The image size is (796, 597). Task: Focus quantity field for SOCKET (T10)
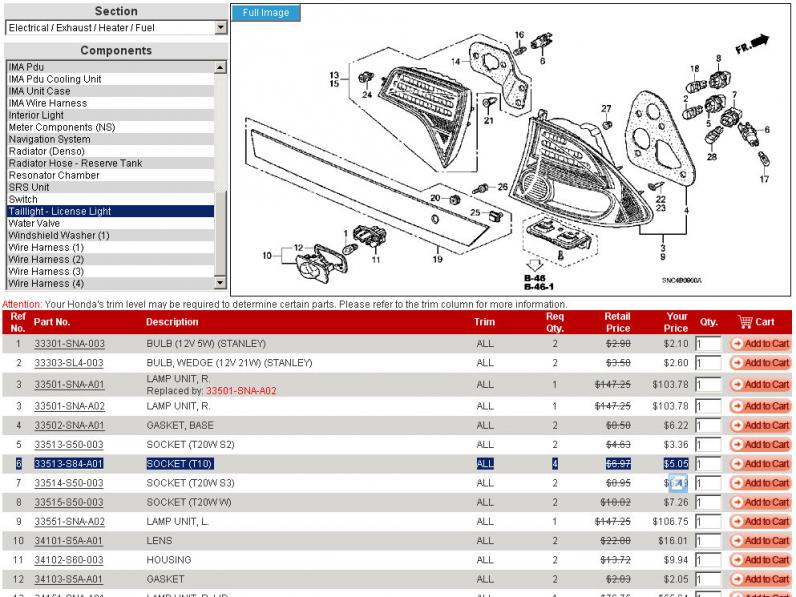(708, 463)
